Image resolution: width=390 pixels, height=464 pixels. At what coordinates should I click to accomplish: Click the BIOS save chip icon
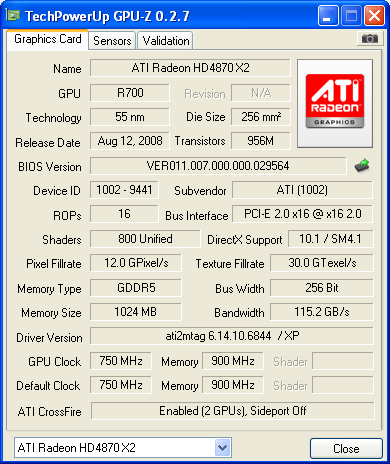tap(362, 165)
